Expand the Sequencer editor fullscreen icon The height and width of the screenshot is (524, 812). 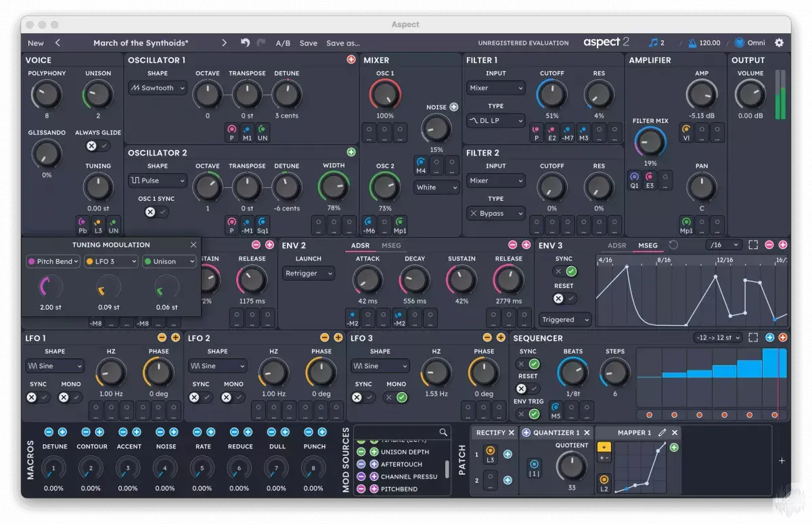pos(753,337)
